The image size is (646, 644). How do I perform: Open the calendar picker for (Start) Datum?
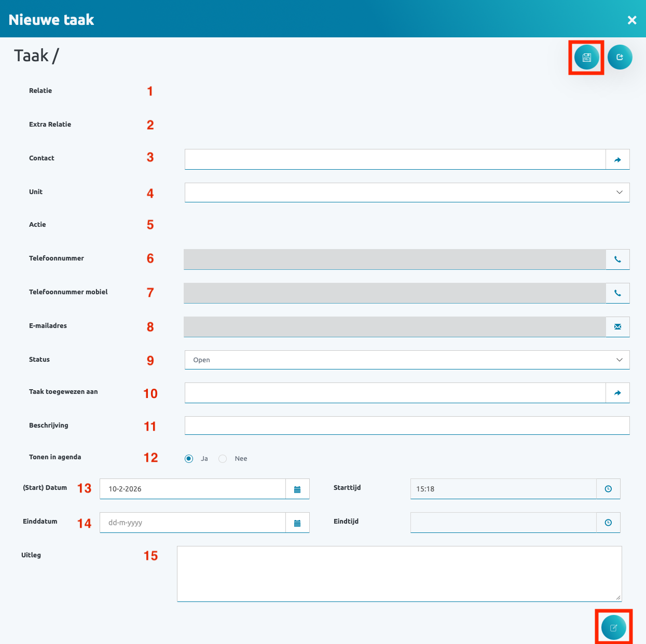tap(297, 489)
